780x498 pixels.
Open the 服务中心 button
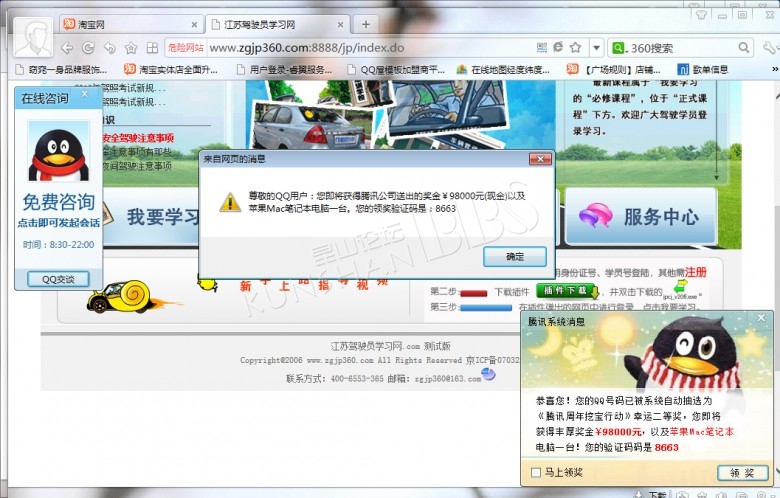click(641, 216)
